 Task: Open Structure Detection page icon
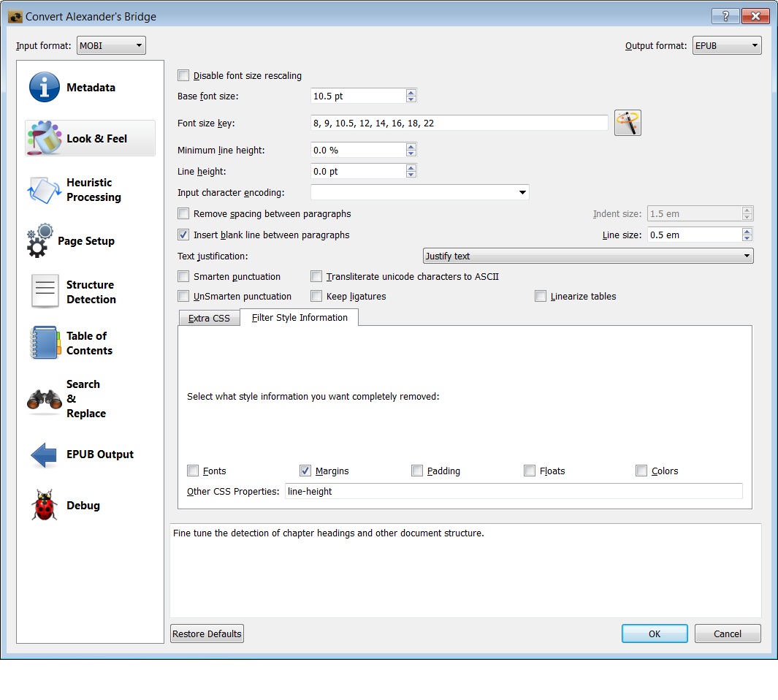[45, 292]
